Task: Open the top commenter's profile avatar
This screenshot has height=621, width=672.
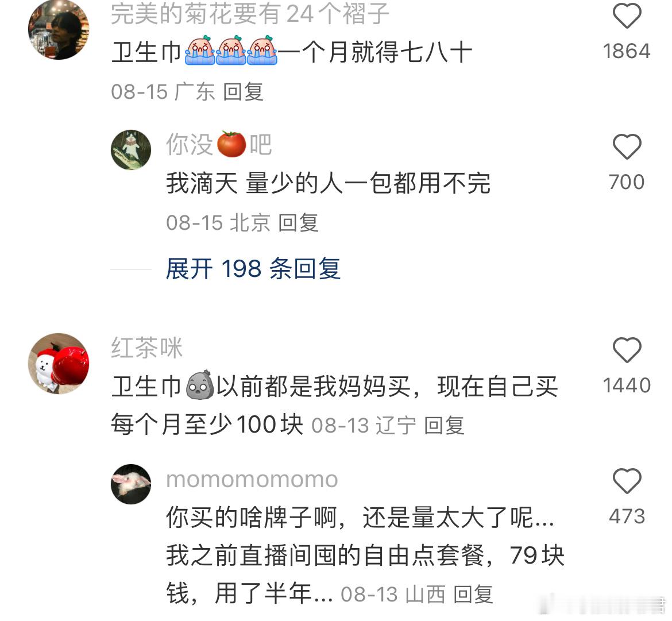Action: [x=59, y=29]
